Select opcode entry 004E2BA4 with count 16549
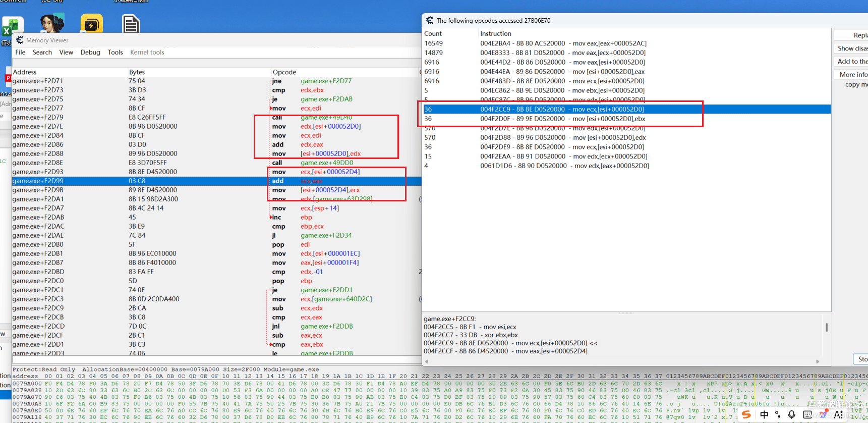Viewport: 868px width, 423px height. (626, 43)
